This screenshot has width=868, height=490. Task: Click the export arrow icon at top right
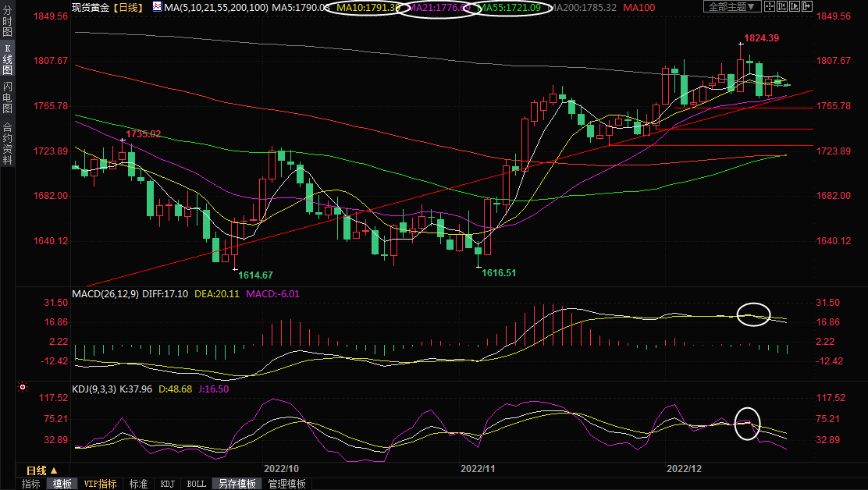tap(809, 7)
